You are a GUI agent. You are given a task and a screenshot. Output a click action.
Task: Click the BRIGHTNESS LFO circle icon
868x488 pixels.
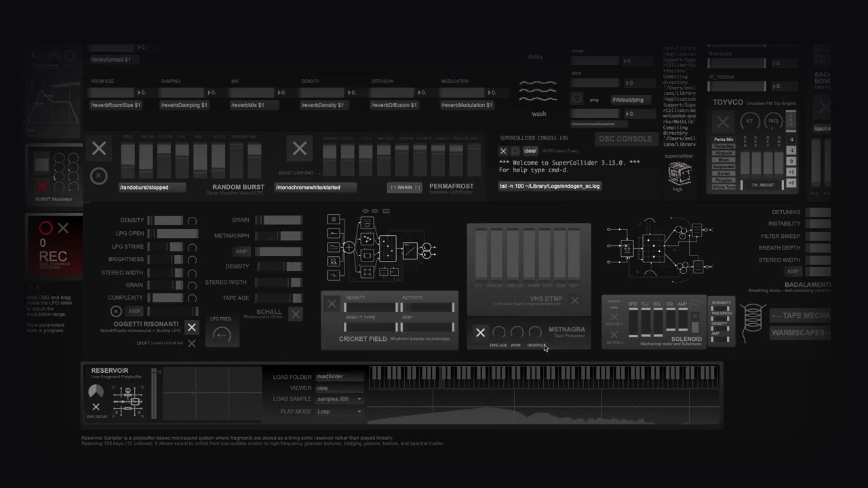coord(192,260)
